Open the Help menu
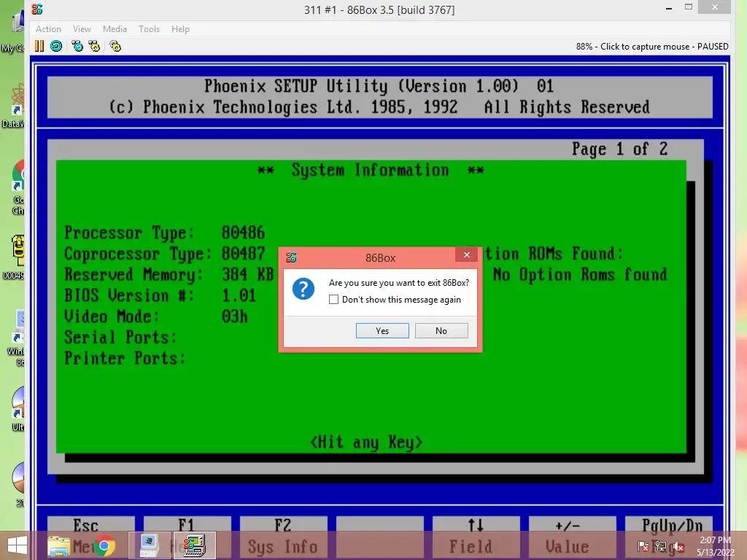Screen dimensions: 747x560 click(x=181, y=29)
